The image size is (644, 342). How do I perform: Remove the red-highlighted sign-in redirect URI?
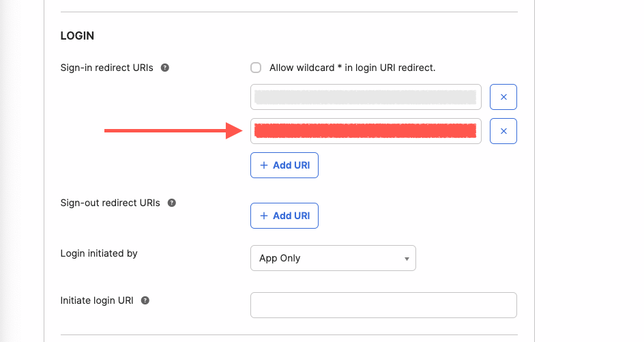pyautogui.click(x=503, y=131)
